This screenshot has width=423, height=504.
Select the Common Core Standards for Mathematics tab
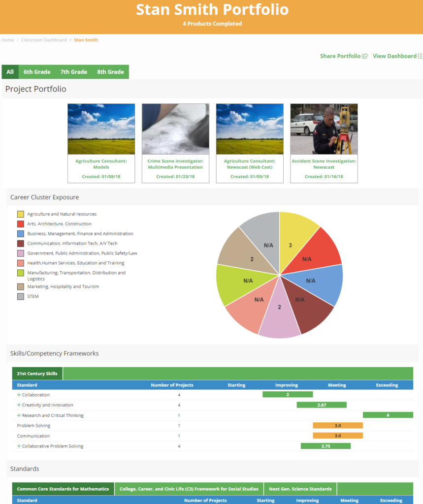(x=63, y=489)
